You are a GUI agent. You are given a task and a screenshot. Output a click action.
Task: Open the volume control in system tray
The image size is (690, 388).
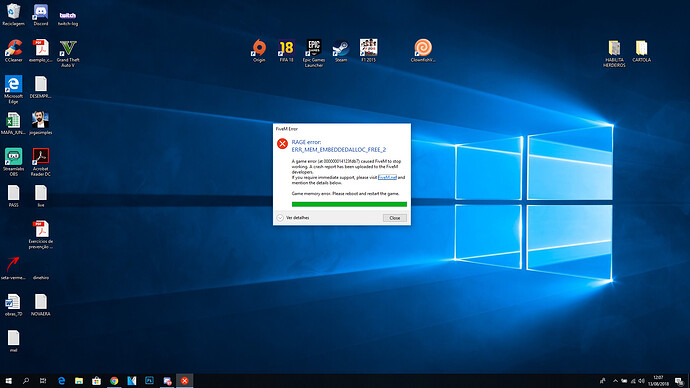click(x=641, y=381)
